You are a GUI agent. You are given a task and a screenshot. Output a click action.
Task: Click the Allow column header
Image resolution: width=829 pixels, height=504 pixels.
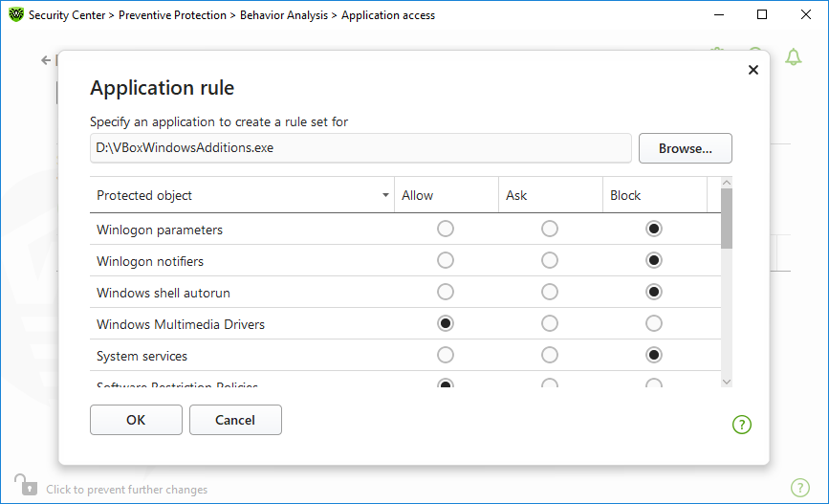coord(447,195)
